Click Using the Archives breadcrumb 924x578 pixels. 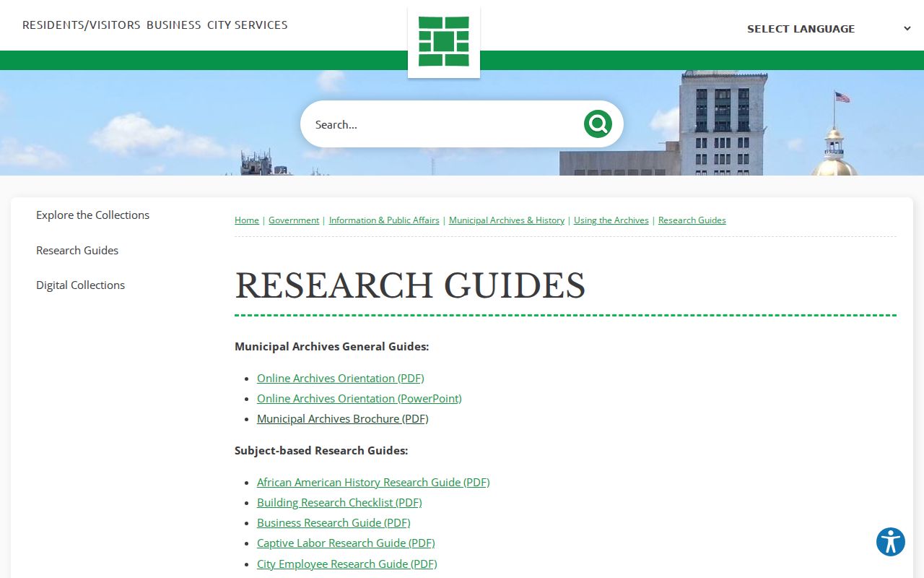click(x=611, y=220)
